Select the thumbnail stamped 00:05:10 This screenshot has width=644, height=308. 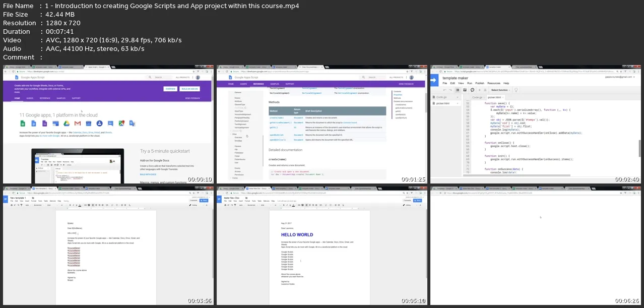(x=321, y=245)
